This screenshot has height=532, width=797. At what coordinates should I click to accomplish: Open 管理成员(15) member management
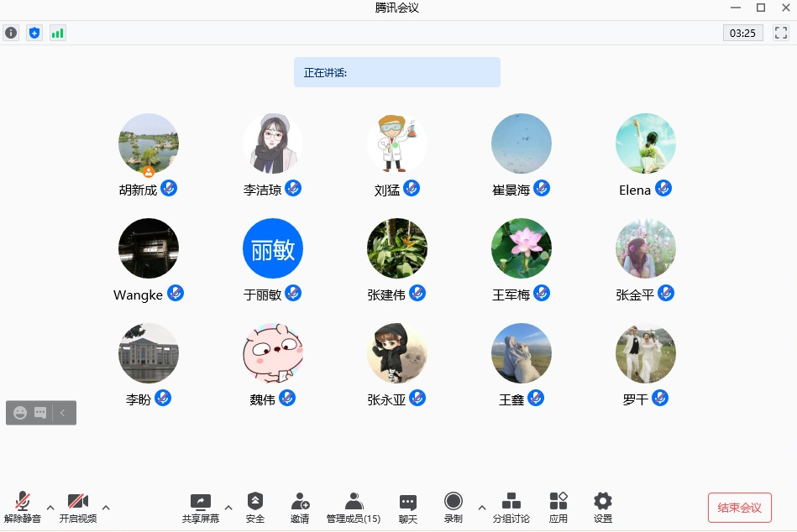pyautogui.click(x=354, y=508)
